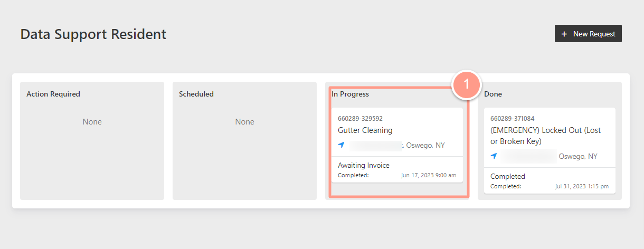
Task: Click the New Request button
Action: click(588, 34)
